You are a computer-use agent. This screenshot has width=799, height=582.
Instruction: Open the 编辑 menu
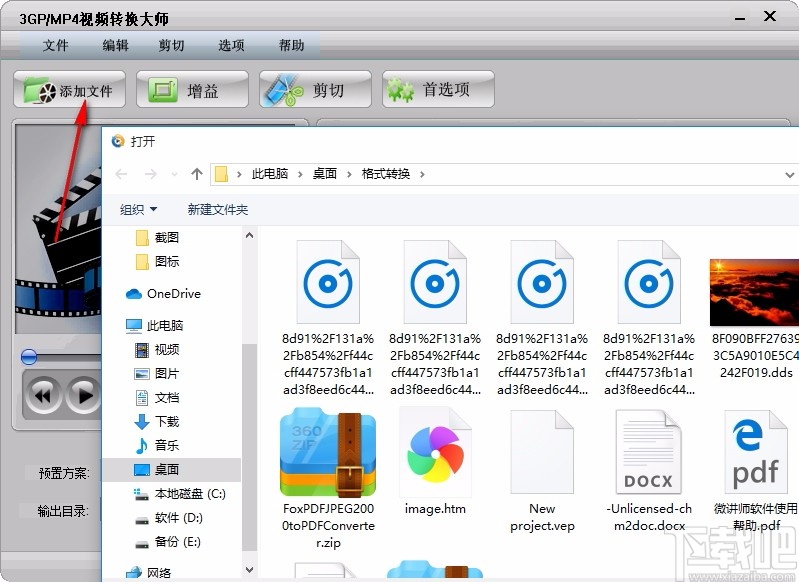point(115,45)
